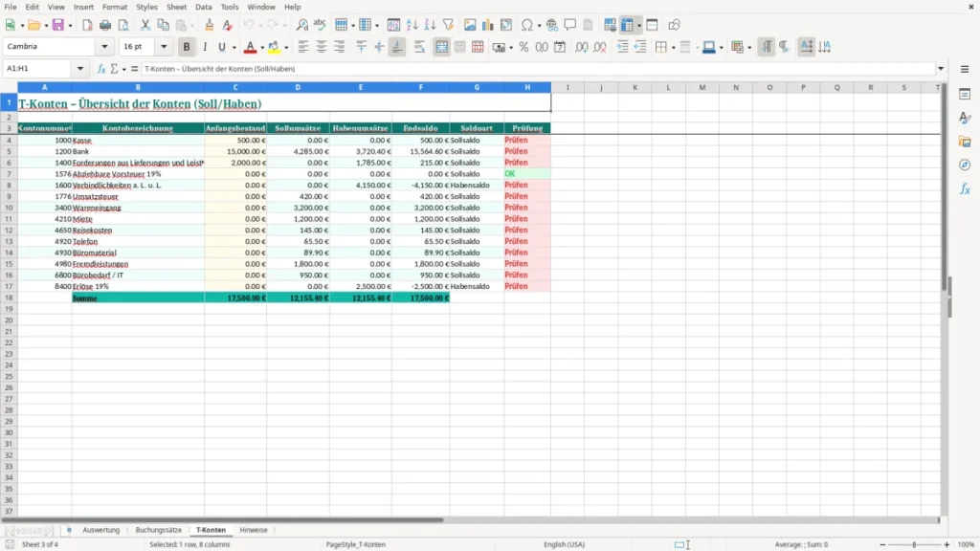Click Center Horizontally icon
This screenshot has height=551, width=980.
coord(322,47)
